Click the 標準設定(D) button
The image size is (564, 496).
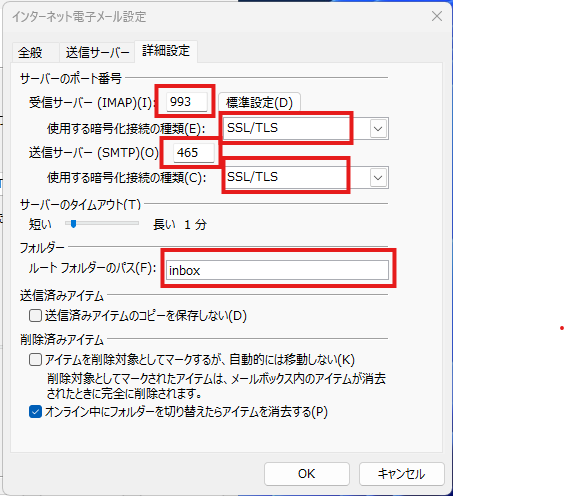[x=259, y=103]
